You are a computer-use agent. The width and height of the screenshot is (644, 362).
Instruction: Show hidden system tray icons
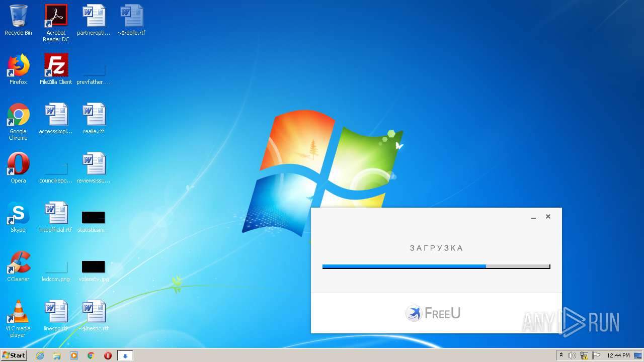(561, 355)
